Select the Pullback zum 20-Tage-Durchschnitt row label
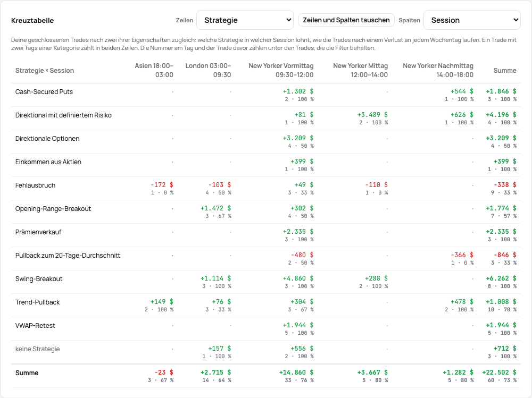The width and height of the screenshot is (532, 398). [x=68, y=256]
